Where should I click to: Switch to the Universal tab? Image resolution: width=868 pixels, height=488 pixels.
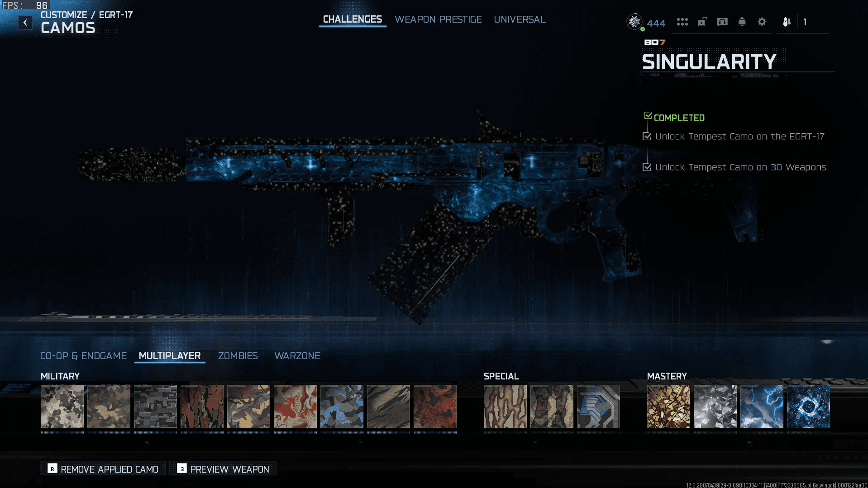click(x=520, y=19)
